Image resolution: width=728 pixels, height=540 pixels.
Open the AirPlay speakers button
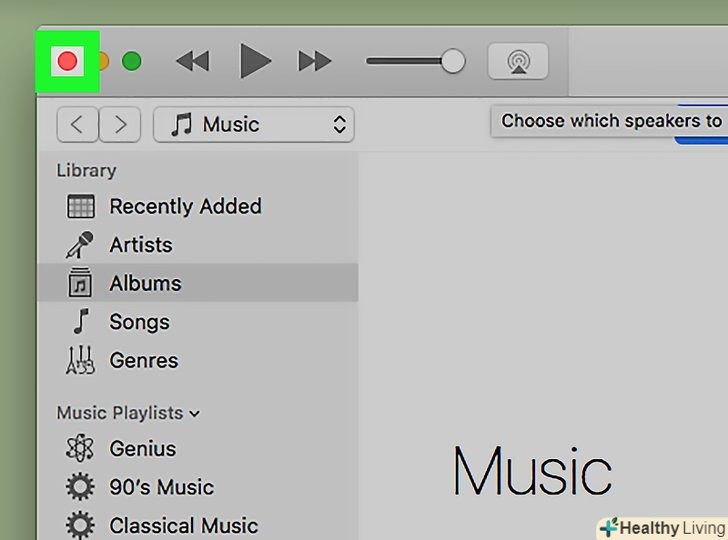point(518,61)
